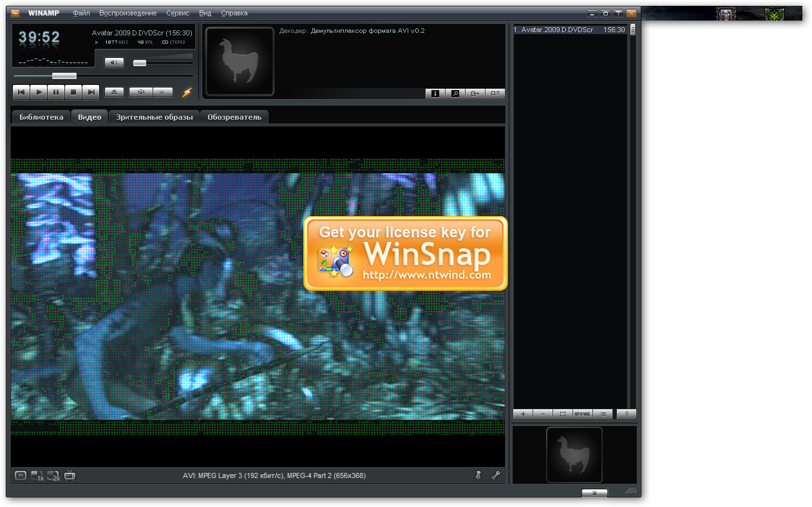Pause the video playback

(56, 92)
